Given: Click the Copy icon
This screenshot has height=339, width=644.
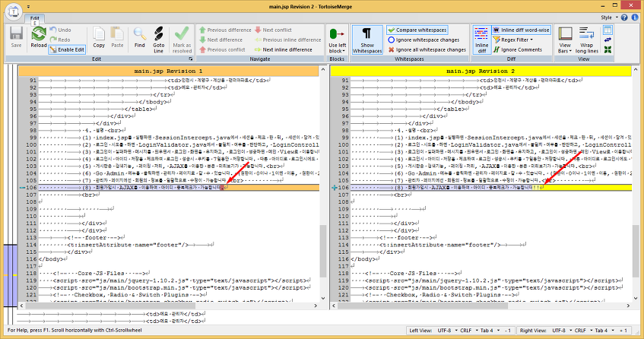Looking at the screenshot, I should 99,34.
